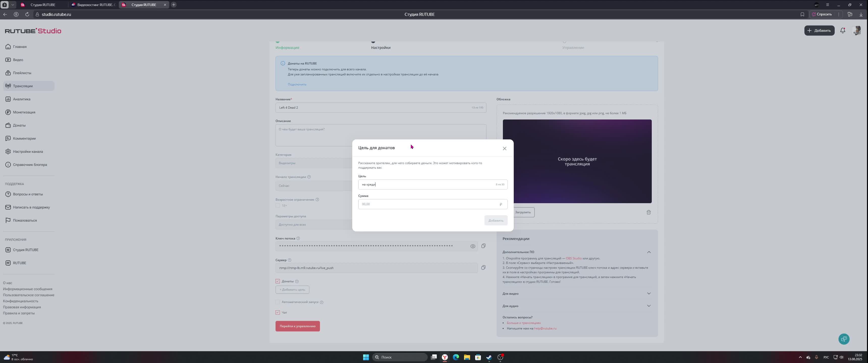This screenshot has width=868, height=363.
Task: Click the Steam icon in the taskbar
Action: tap(489, 357)
